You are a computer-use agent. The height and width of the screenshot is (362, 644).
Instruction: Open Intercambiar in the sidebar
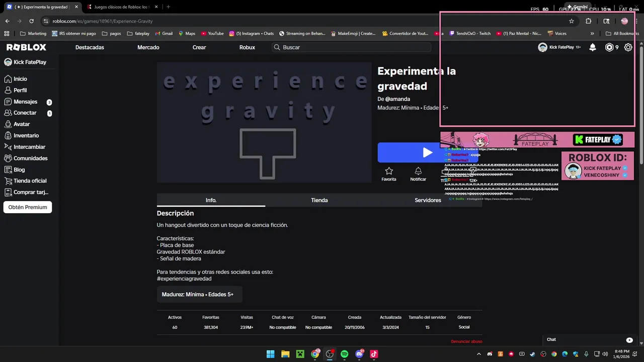click(x=25, y=147)
